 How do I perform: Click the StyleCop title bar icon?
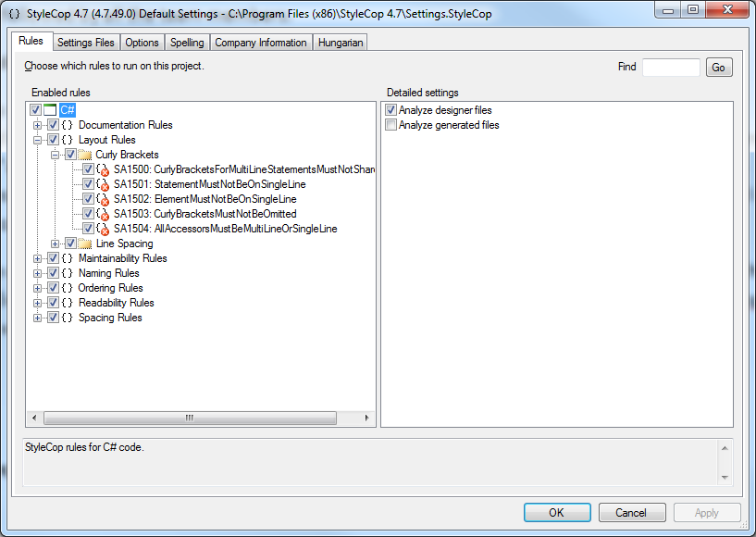click(x=15, y=14)
